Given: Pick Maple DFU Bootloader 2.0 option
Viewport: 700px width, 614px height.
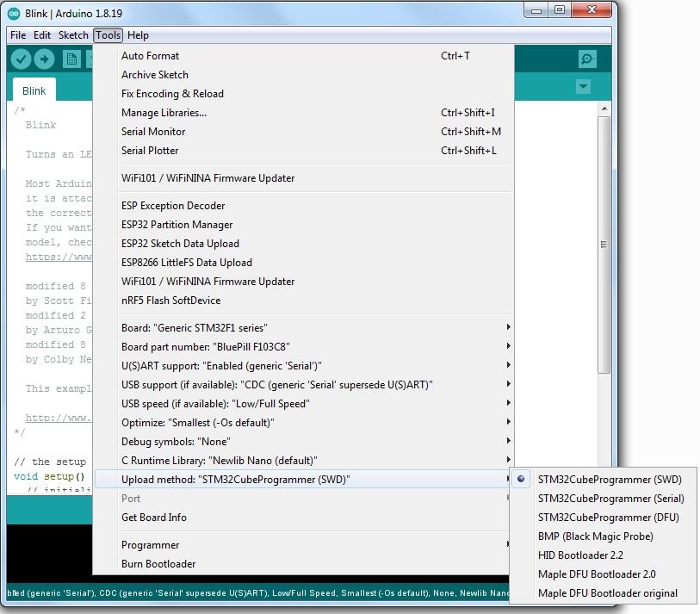Looking at the screenshot, I should 603,574.
